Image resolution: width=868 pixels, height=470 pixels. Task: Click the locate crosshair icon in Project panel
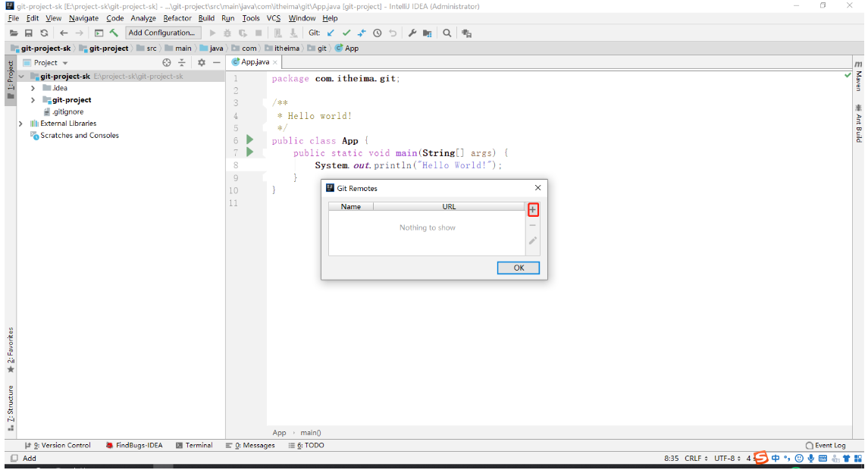[167, 63]
